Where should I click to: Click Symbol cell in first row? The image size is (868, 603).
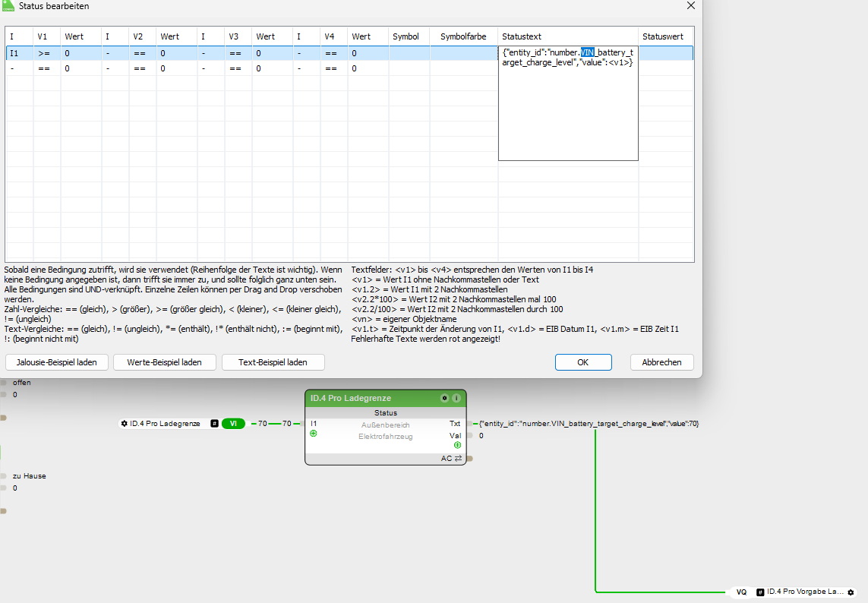409,53
